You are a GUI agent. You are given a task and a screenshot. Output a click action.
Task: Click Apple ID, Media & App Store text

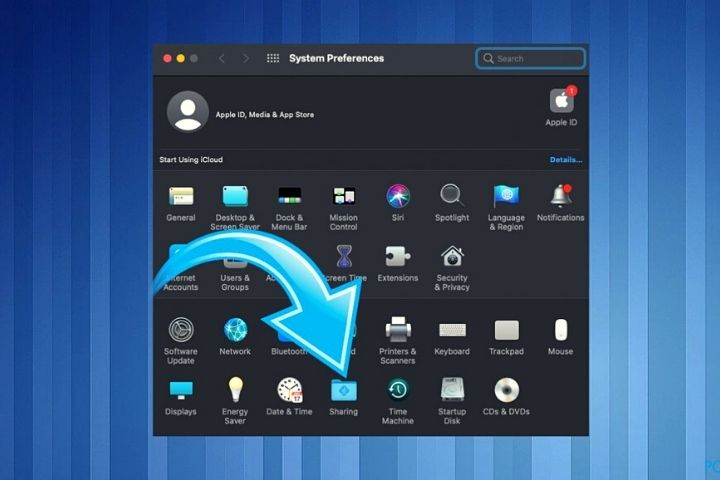265,115
